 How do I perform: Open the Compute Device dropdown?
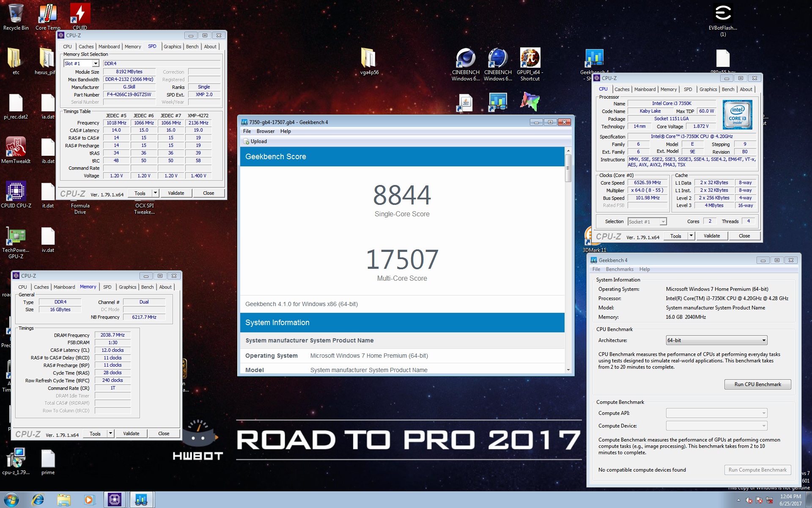pyautogui.click(x=716, y=426)
